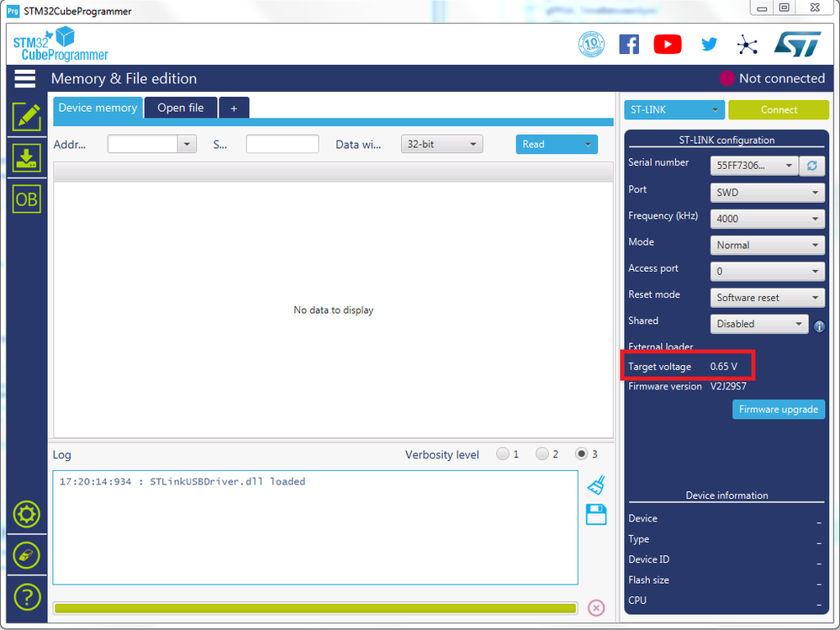Click the 10 years anniversary badge
Screen dimensions: 840x630
point(591,44)
